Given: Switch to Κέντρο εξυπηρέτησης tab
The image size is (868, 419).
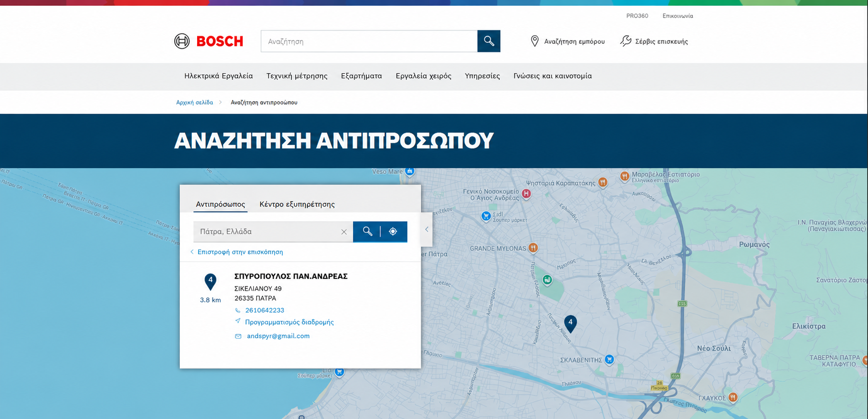Looking at the screenshot, I should click(297, 204).
